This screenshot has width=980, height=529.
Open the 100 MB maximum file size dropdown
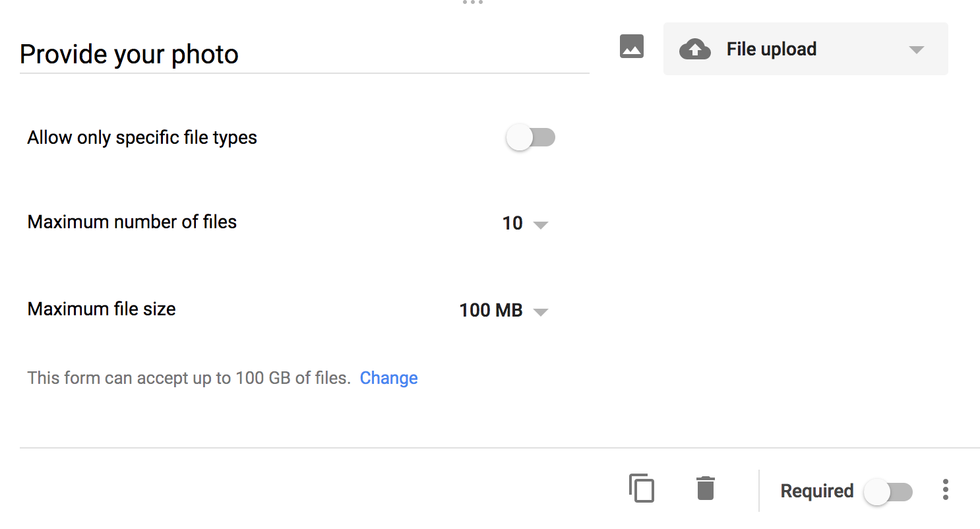coord(503,310)
